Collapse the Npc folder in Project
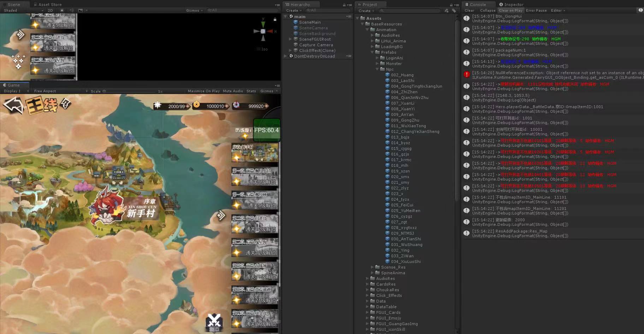644x334 pixels. 377,69
